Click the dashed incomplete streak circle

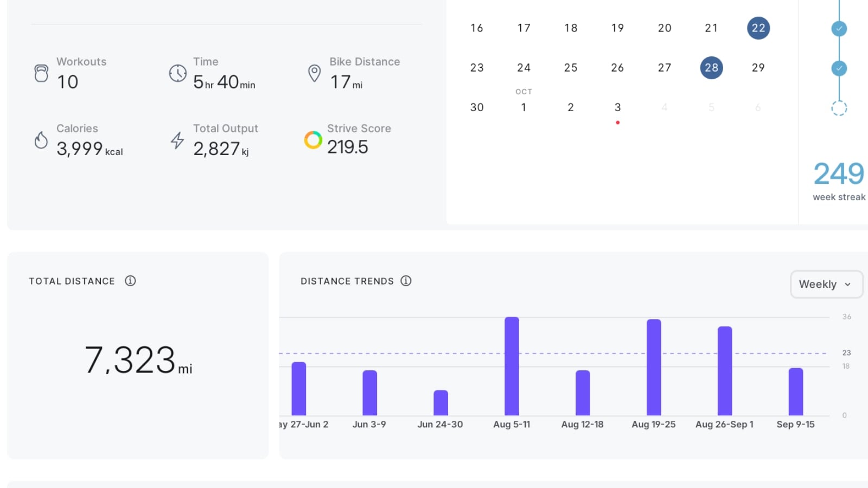pos(839,108)
